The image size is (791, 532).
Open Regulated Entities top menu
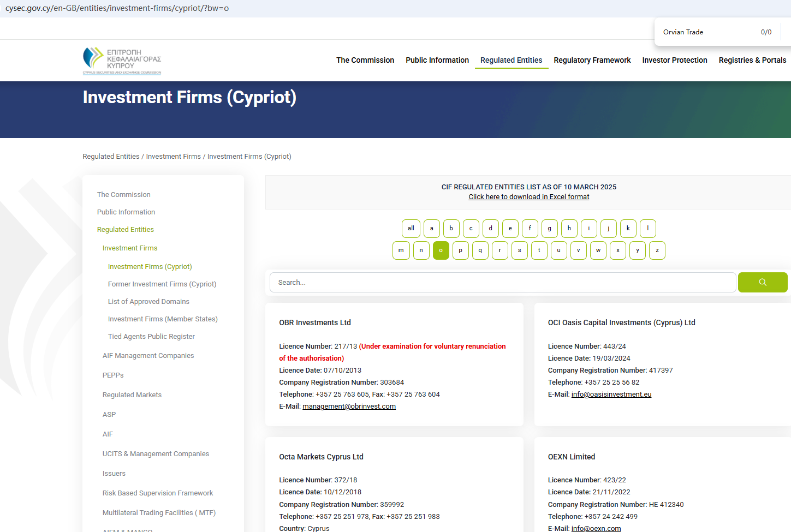511,60
